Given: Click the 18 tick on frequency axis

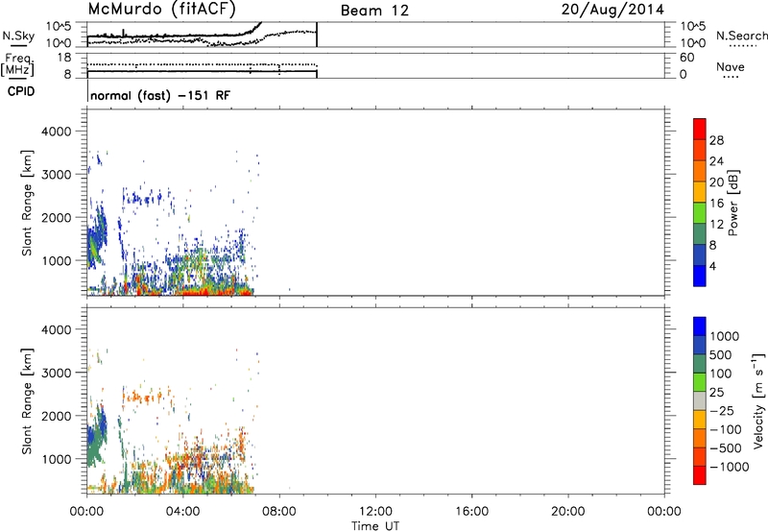Looking at the screenshot, I should click(x=64, y=58).
